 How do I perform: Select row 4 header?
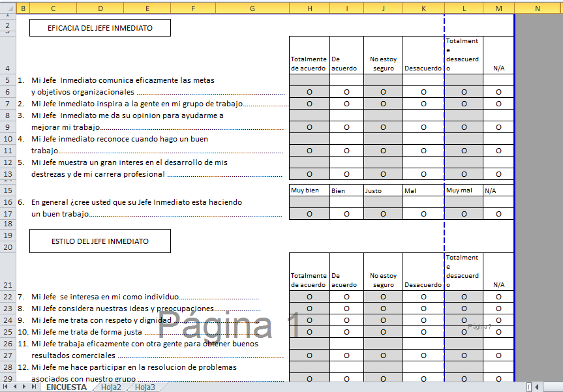[8, 55]
